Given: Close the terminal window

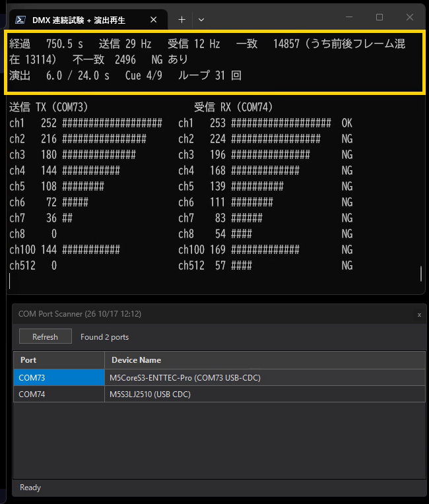Looking at the screenshot, I should tap(410, 17).
